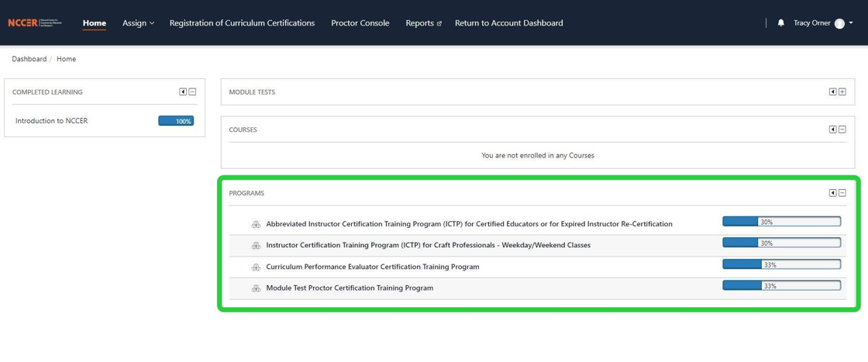Click the NCCER logo in header

click(x=36, y=23)
